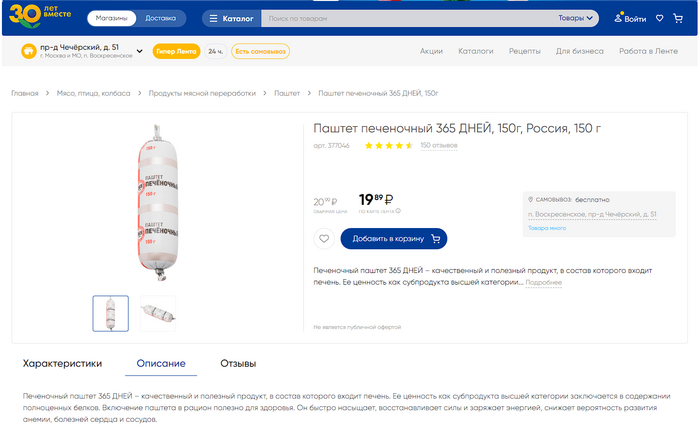Click the store house icon near address
The width and height of the screenshot is (700, 430).
[28, 51]
